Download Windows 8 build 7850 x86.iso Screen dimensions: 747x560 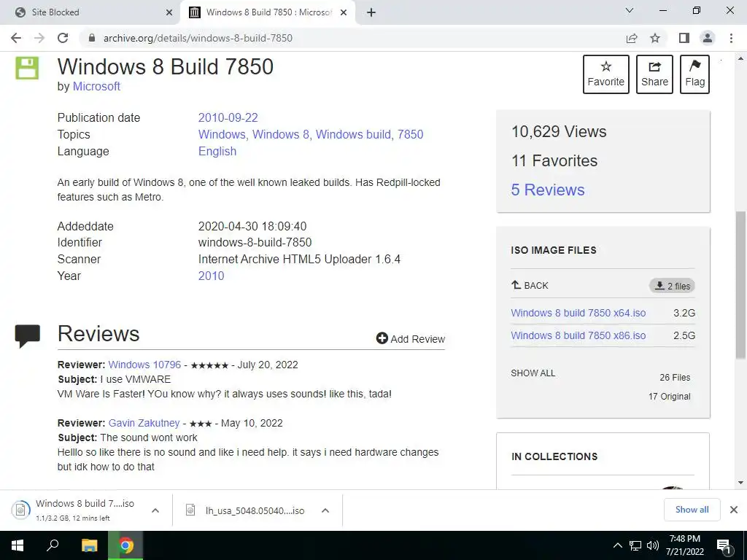[x=578, y=335]
